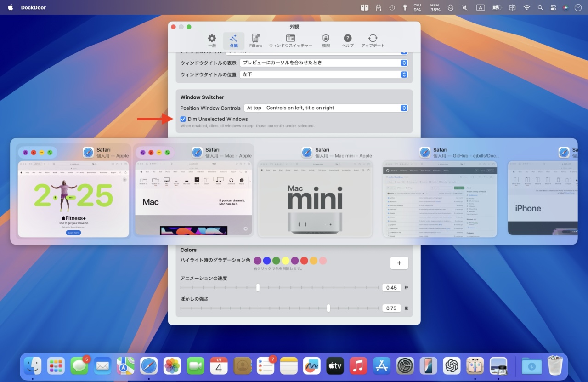Open Maps from the Dock

[126, 366]
